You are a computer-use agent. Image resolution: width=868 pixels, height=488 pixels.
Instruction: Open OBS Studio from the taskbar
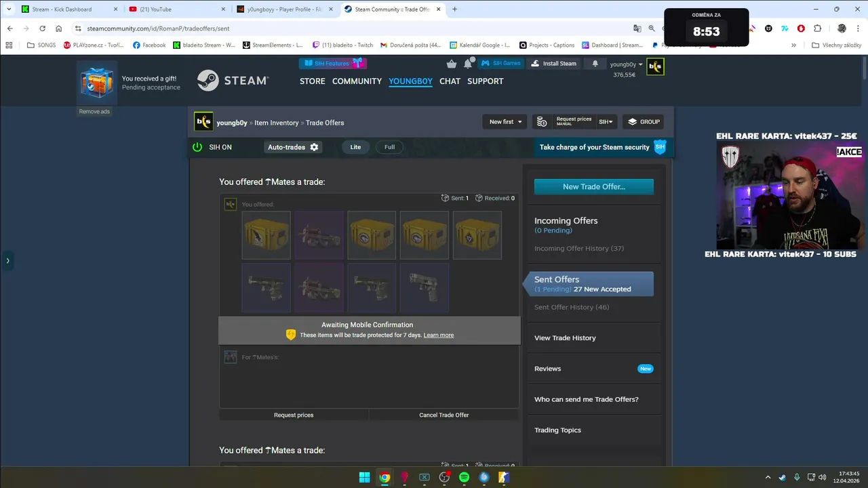(x=444, y=477)
